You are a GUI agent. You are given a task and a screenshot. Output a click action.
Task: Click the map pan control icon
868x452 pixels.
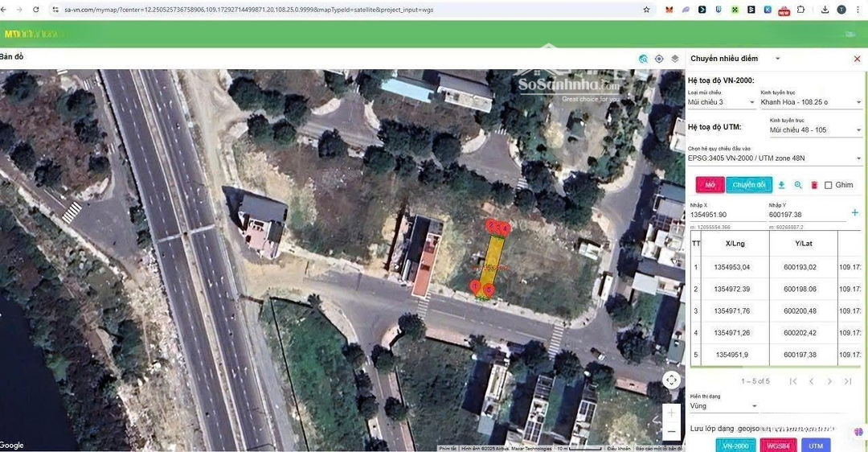(671, 380)
